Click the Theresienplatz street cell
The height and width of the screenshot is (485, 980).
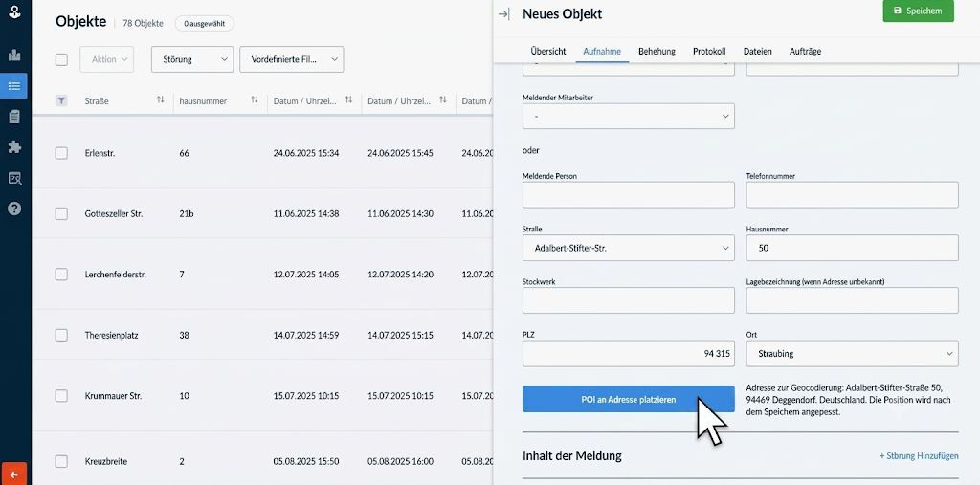pos(111,335)
